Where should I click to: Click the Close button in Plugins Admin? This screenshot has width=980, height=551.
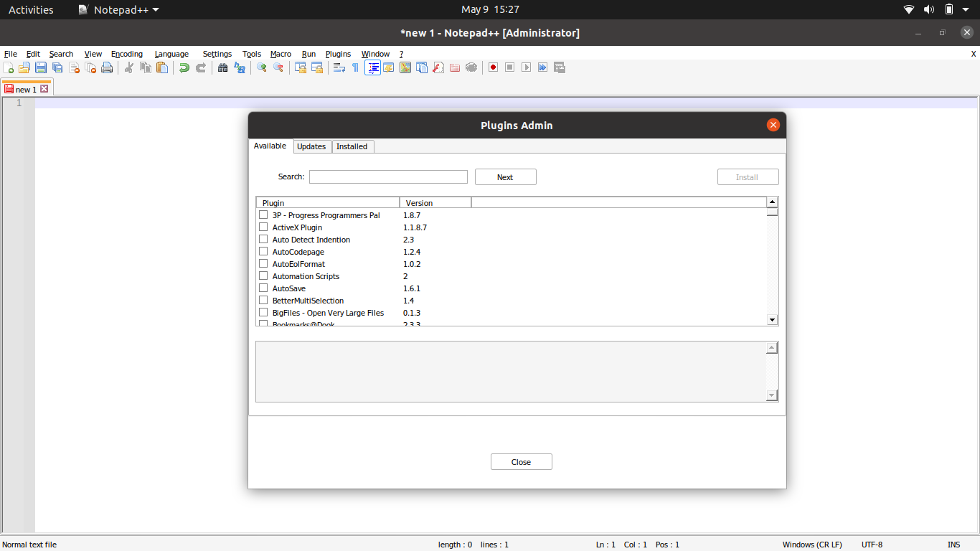click(521, 462)
